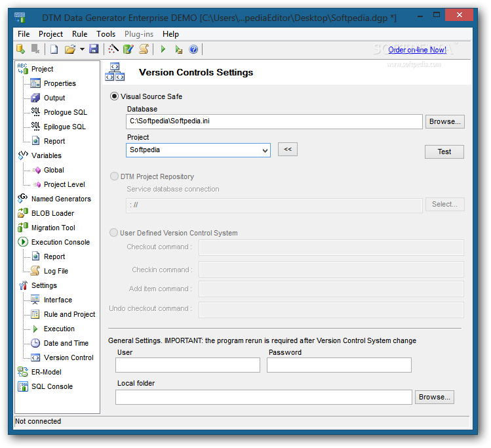This screenshot has width=491, height=448.
Task: Open Log File in the tree
Action: click(x=56, y=271)
